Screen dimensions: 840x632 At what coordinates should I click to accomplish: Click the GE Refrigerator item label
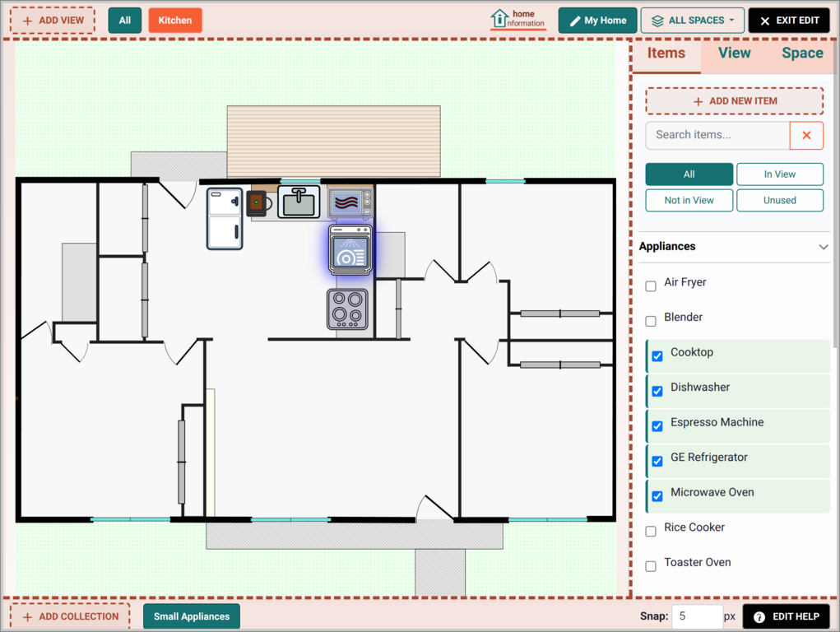pos(708,458)
